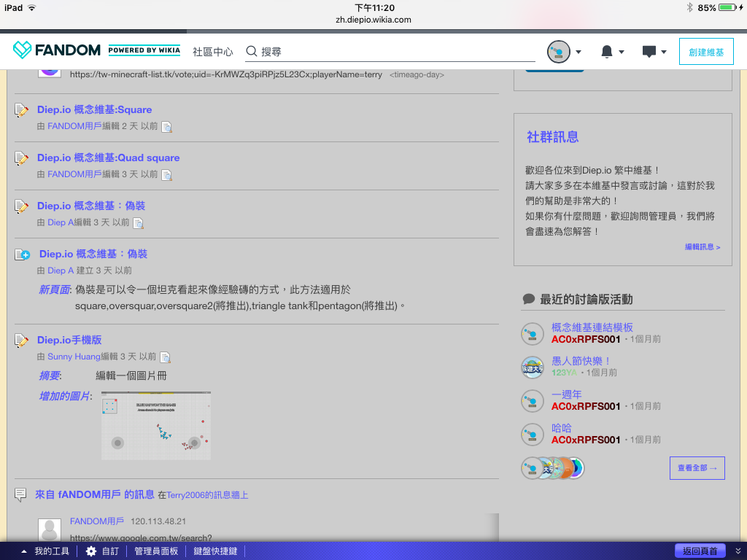Open the user avatar menu
This screenshot has width=747, height=560.
558,52
